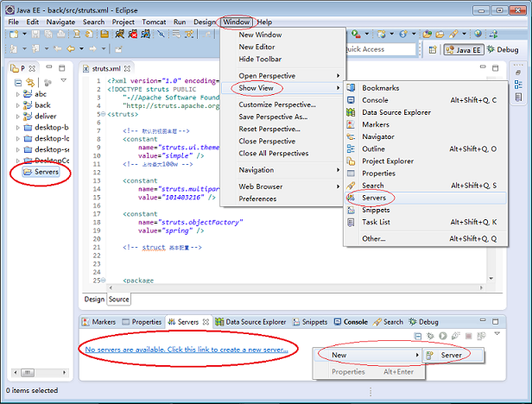
Task: Toggle the word wrap toolbar button
Action: pos(176,34)
